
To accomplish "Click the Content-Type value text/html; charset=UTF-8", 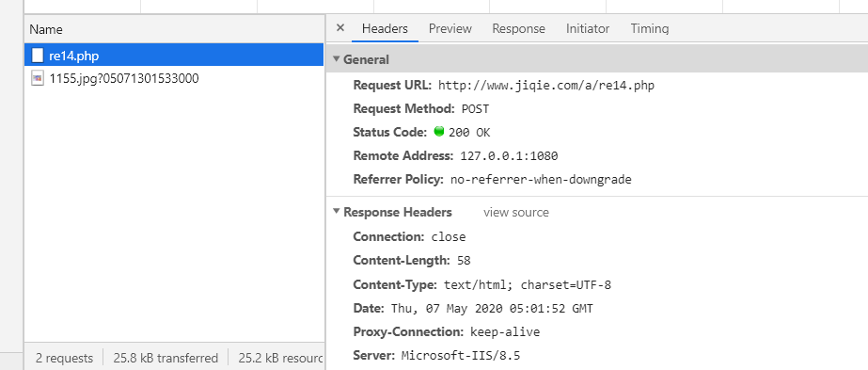I will pyautogui.click(x=528, y=285).
